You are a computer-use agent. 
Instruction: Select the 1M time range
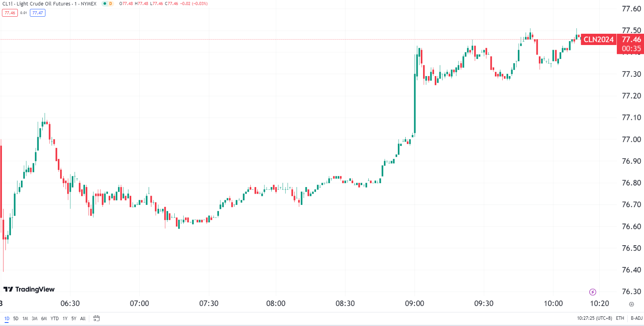coord(25,318)
